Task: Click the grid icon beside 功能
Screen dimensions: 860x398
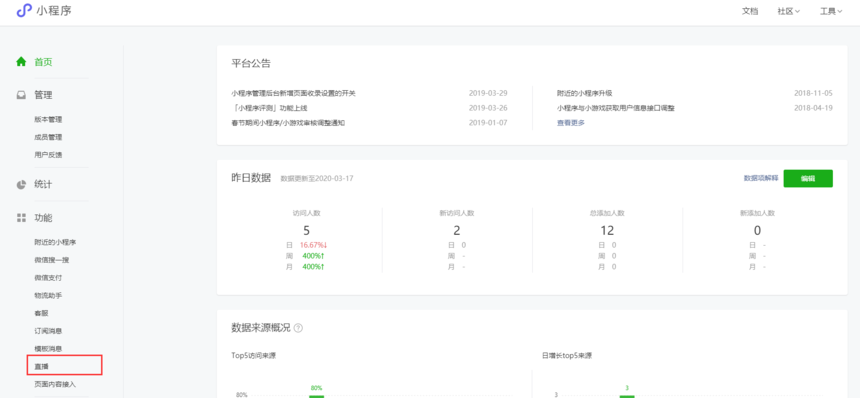Action: (21, 218)
